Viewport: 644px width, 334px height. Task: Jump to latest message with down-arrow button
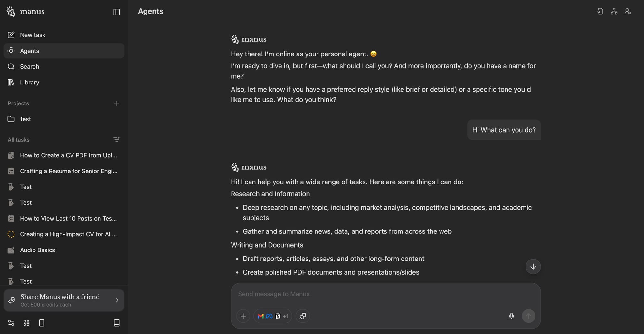pos(533,267)
